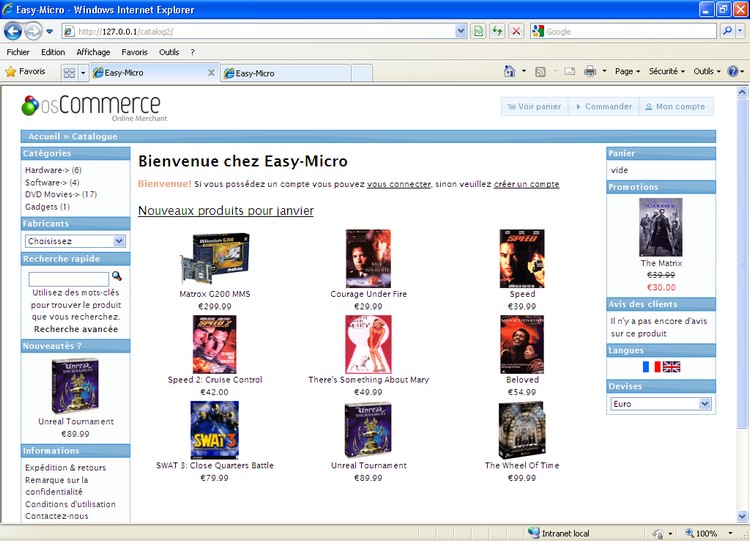Click the Recherche rapide text field
The image size is (750, 541).
coord(68,278)
